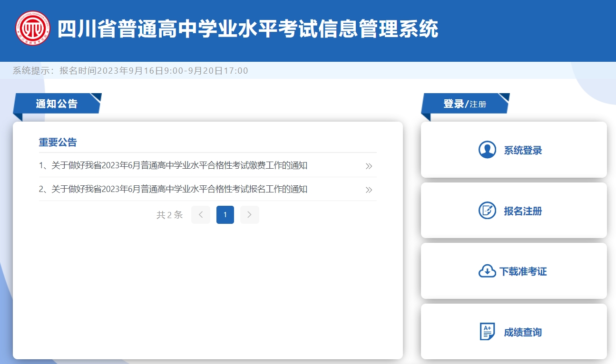Click the 下载准考证 panel button

click(x=514, y=271)
